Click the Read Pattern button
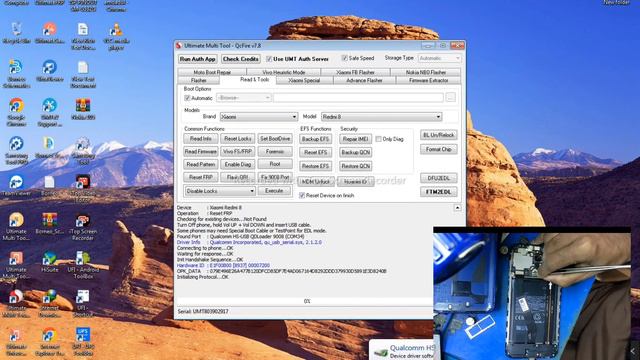This screenshot has height=360, width=640. pyautogui.click(x=201, y=164)
